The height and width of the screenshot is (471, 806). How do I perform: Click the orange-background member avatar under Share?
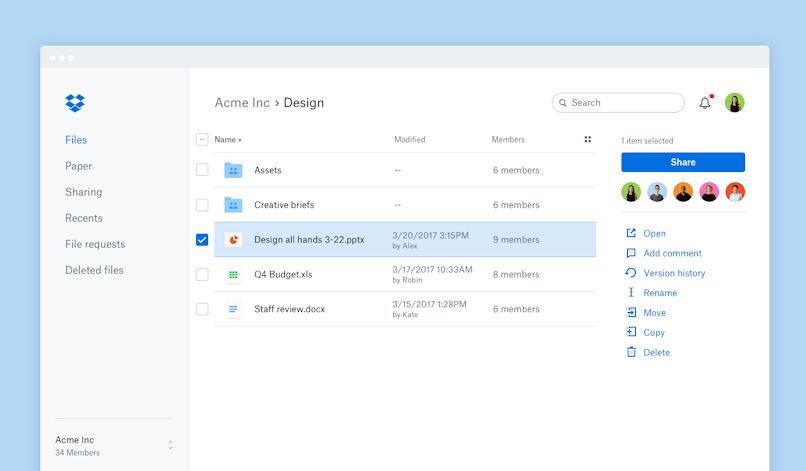click(x=683, y=192)
